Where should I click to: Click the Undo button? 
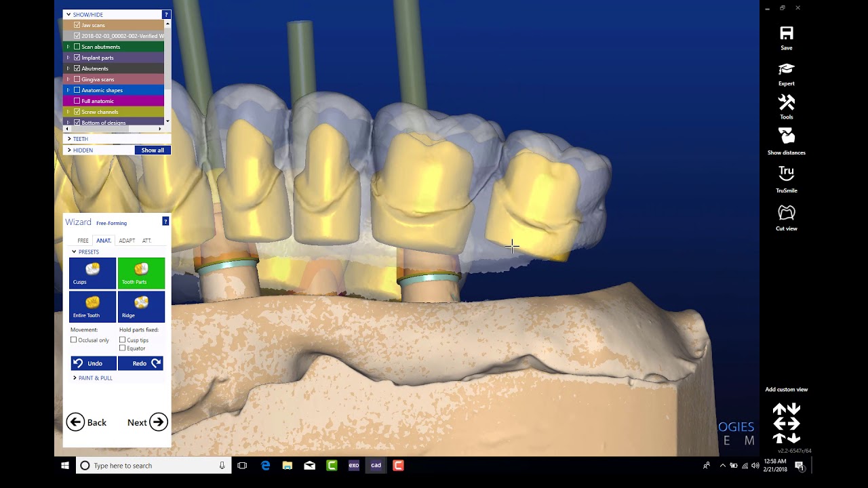(94, 363)
